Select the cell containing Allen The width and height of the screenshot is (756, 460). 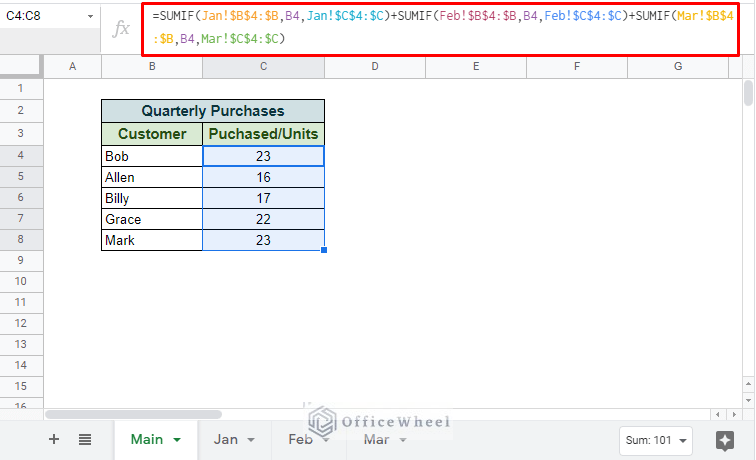[152, 177]
